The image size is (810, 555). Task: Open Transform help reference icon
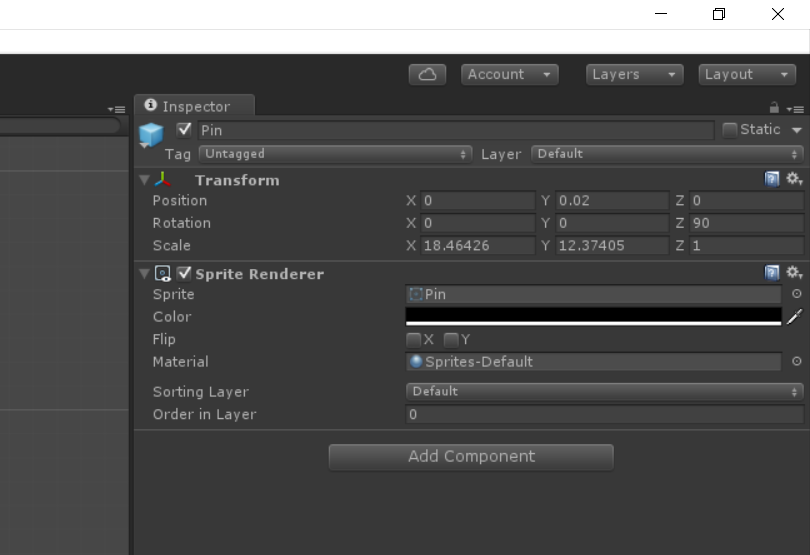coord(772,179)
